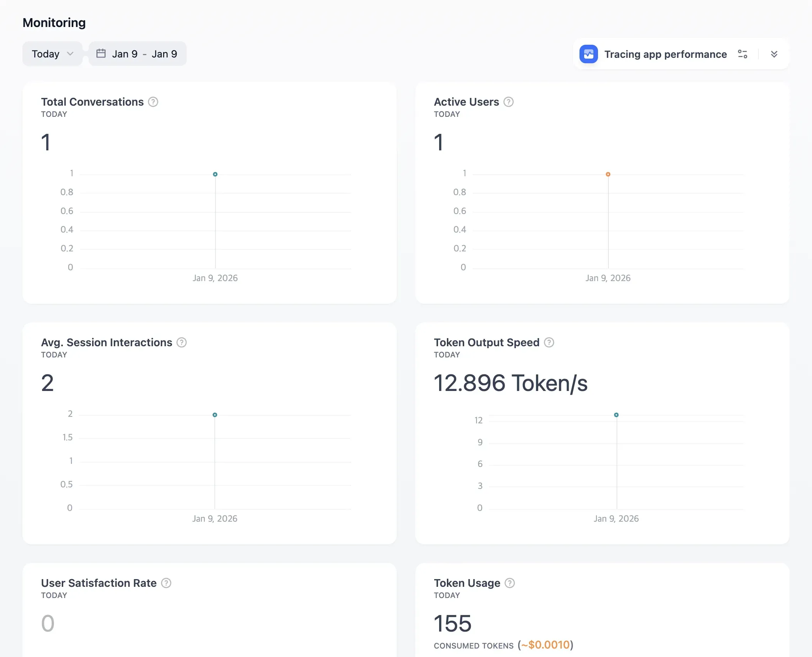Click the blue Tracing app performance icon
The width and height of the screenshot is (812, 657).
(x=588, y=54)
